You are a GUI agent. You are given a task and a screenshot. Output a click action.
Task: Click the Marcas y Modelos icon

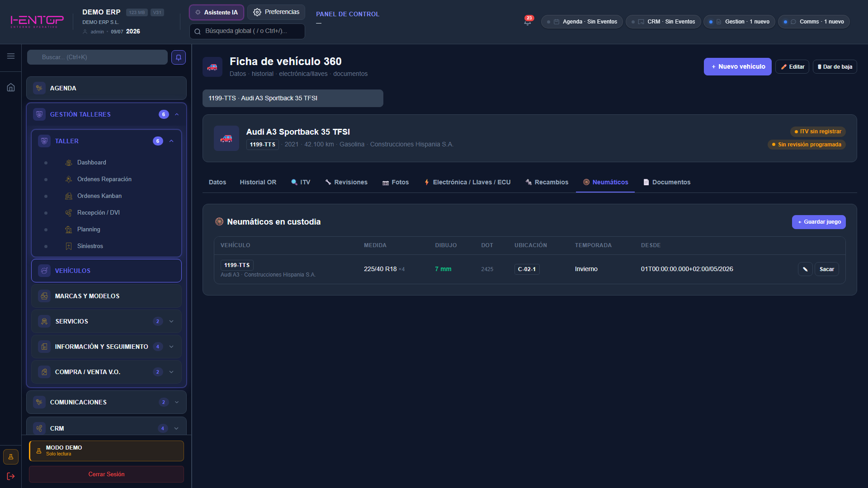pos(44,296)
